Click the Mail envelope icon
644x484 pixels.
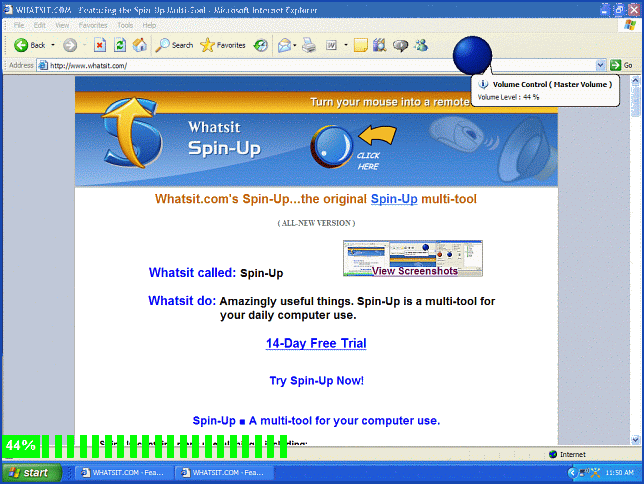pyautogui.click(x=284, y=45)
